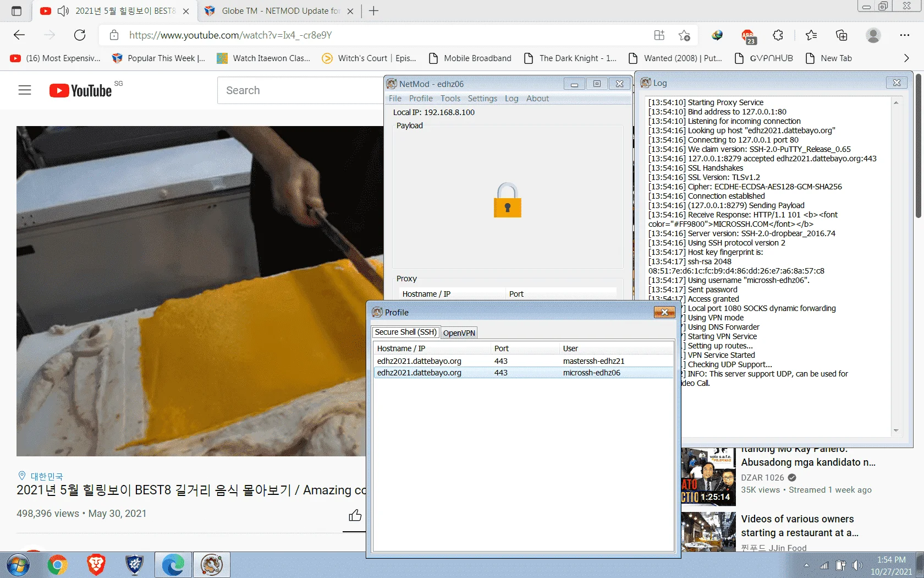
Task: Show hidden system tray icons arrow
Action: (806, 565)
